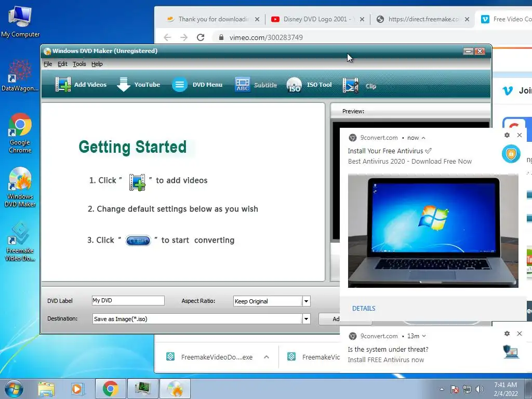Launch the ISO Tool

(x=309, y=85)
